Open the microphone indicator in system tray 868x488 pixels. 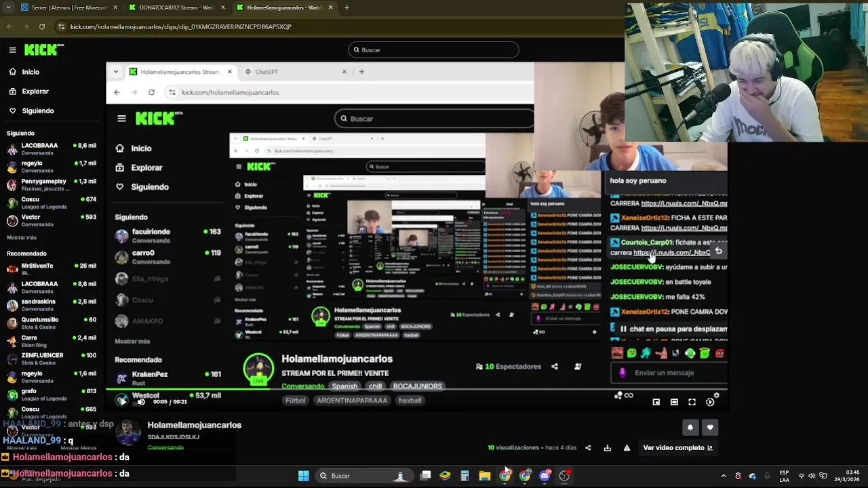coord(767,476)
